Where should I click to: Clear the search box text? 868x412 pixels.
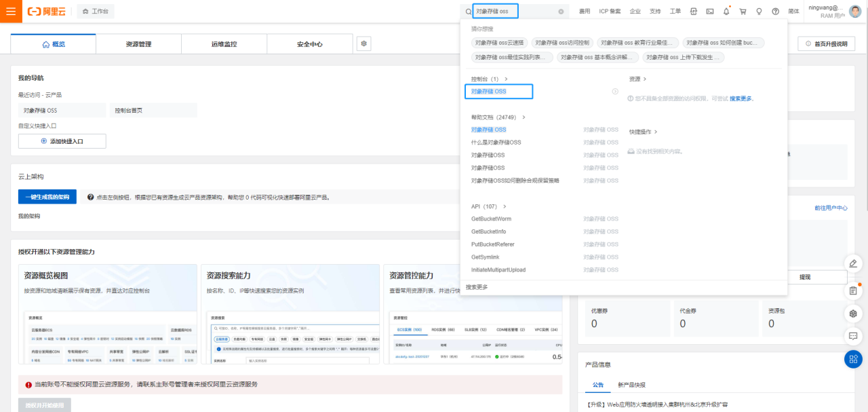561,12
